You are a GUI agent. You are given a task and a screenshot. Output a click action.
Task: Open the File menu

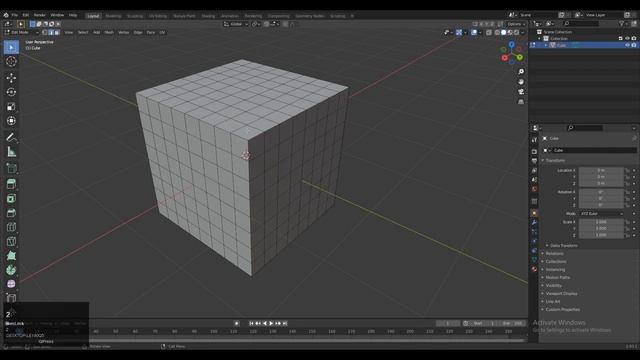15,15
